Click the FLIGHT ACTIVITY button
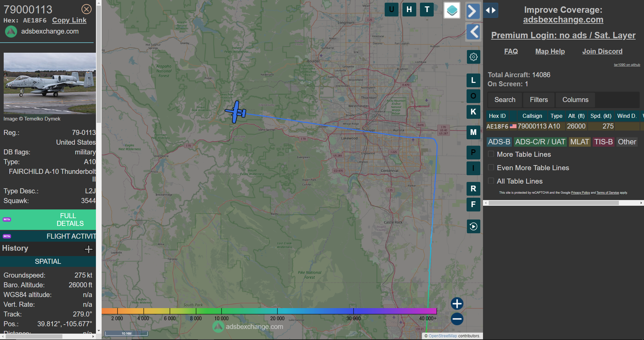 [x=48, y=236]
